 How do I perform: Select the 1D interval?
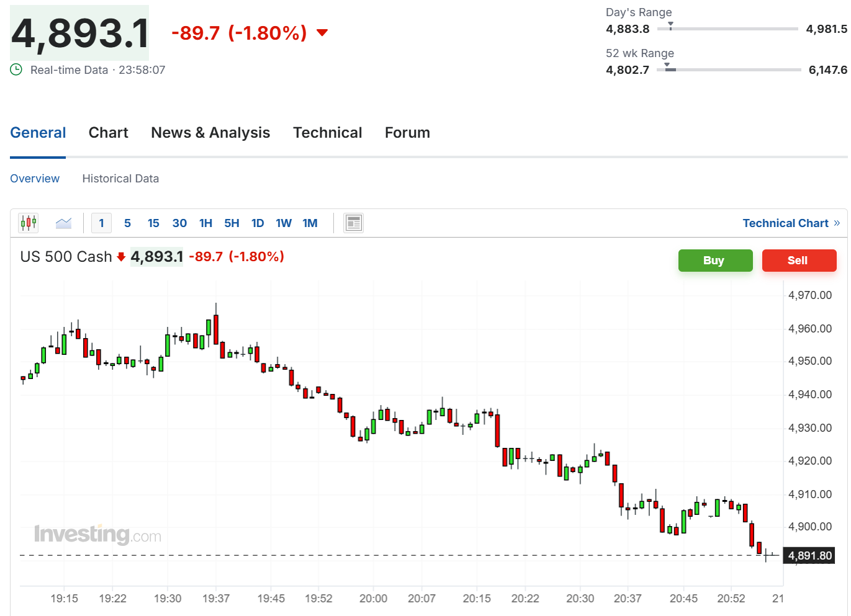click(x=258, y=223)
